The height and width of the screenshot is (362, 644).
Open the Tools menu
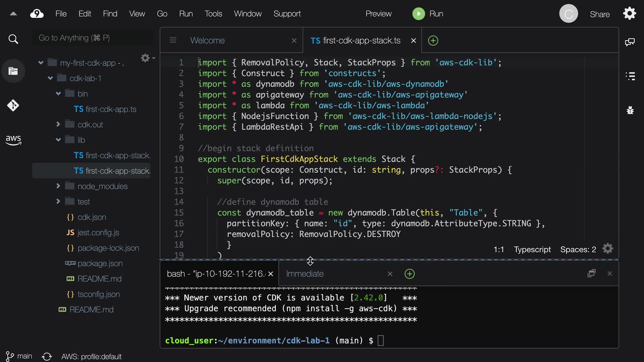213,14
